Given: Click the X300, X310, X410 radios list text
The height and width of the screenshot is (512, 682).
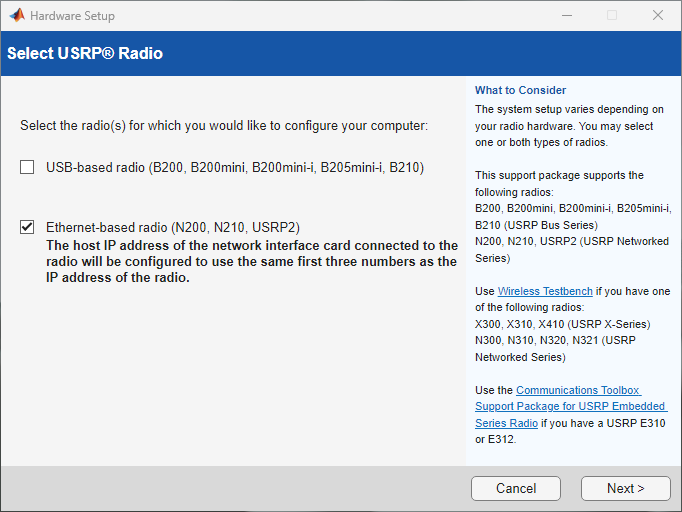Looking at the screenshot, I should [562, 324].
